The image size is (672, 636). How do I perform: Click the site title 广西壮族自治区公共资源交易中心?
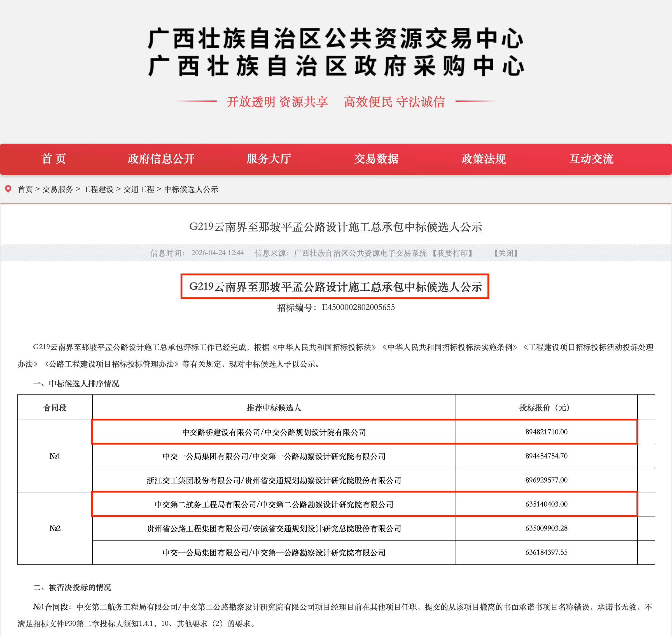click(x=336, y=39)
